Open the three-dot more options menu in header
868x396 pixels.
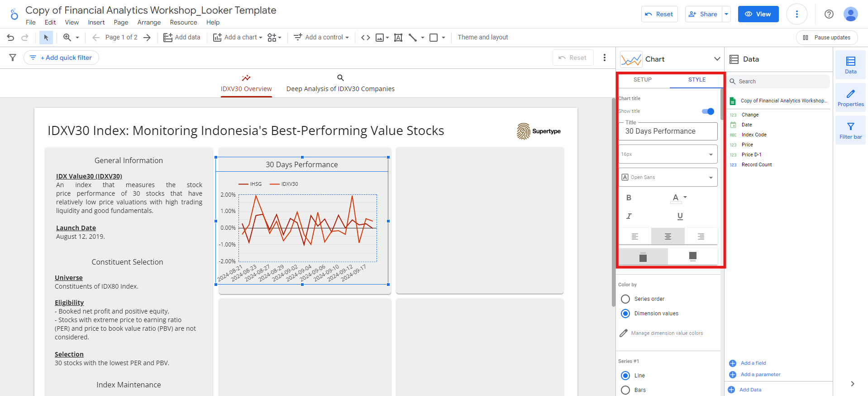797,14
